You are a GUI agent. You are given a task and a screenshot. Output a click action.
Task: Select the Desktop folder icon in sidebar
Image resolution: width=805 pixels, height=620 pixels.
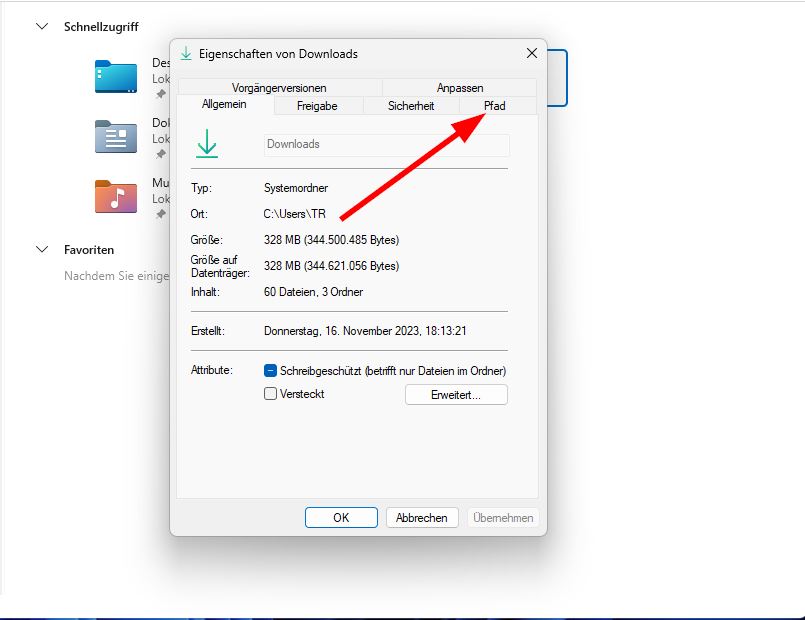[115, 76]
